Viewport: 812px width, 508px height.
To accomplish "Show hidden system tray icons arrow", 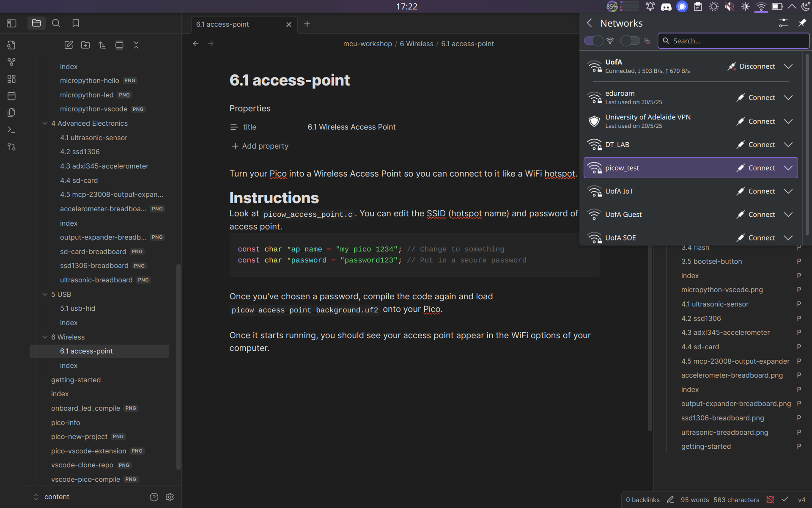I will point(792,6).
